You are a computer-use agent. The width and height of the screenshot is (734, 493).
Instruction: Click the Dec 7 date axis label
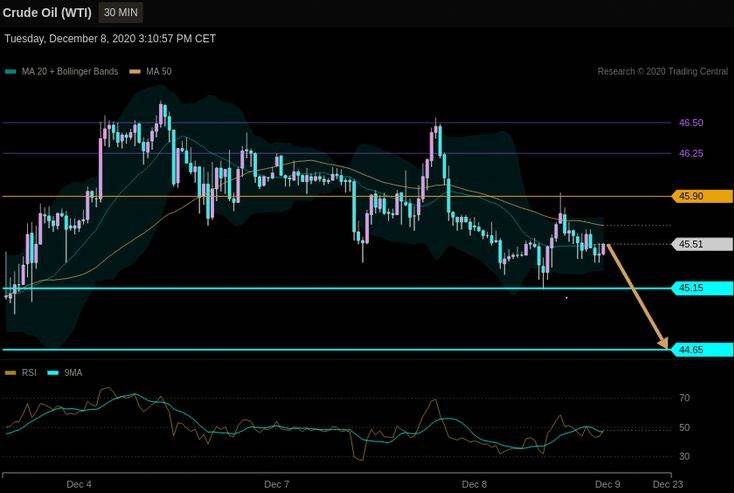[277, 484]
